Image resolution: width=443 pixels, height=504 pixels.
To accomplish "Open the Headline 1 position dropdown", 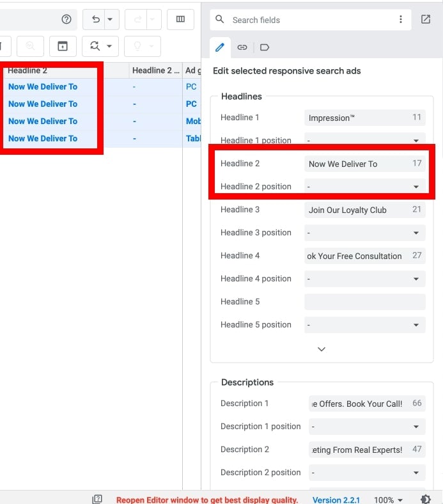I will (364, 140).
